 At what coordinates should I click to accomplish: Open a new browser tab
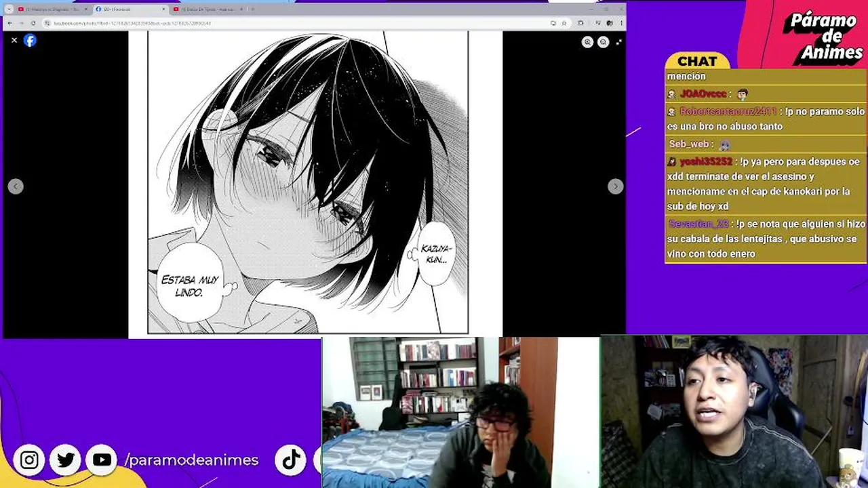point(253,9)
